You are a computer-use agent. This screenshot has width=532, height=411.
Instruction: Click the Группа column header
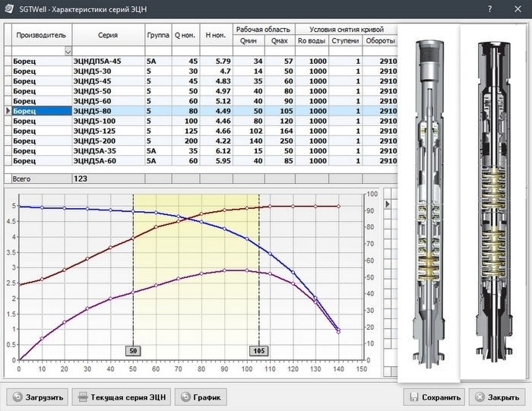[x=157, y=35]
